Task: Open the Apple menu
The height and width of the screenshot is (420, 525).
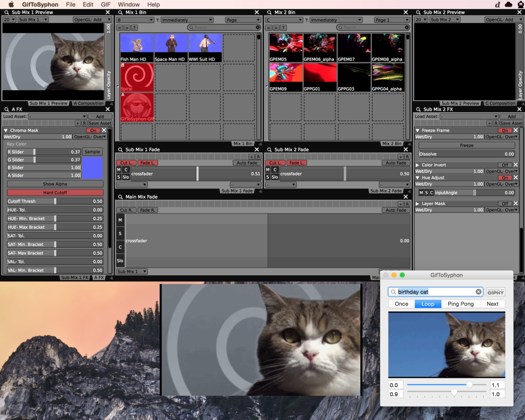Action: [x=11, y=4]
